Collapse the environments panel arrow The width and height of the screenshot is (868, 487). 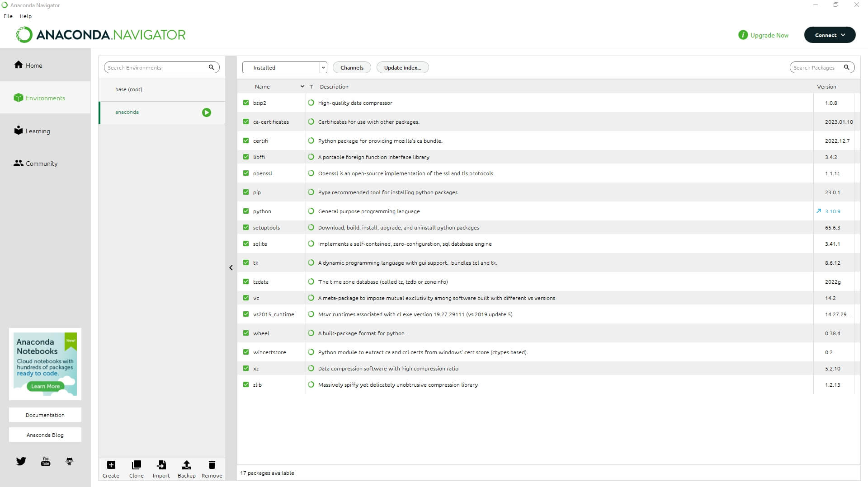pyautogui.click(x=231, y=268)
